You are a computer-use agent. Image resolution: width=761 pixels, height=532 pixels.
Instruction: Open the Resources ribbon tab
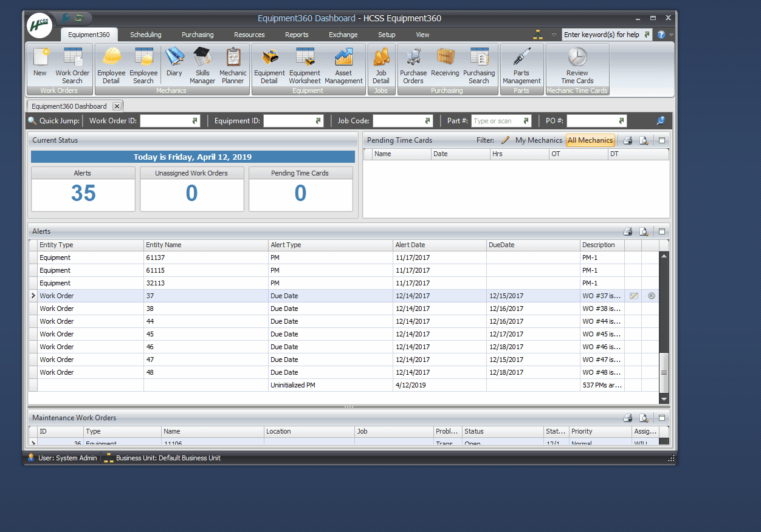(x=249, y=35)
